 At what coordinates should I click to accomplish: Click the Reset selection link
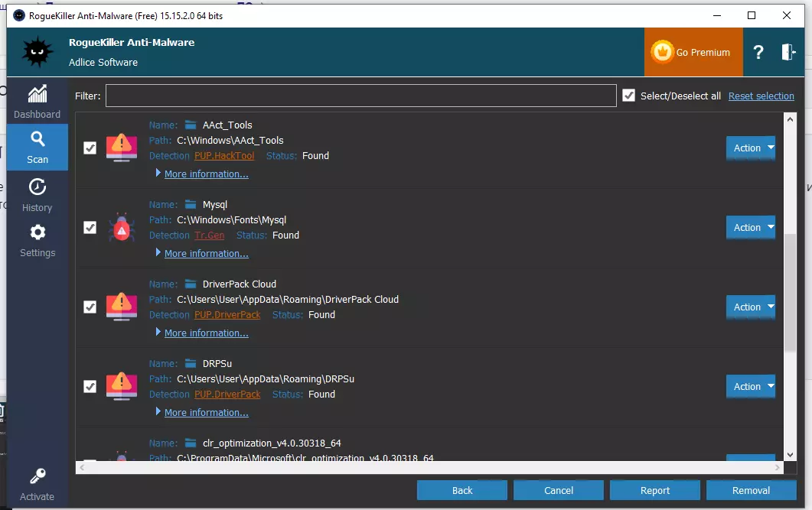click(761, 96)
